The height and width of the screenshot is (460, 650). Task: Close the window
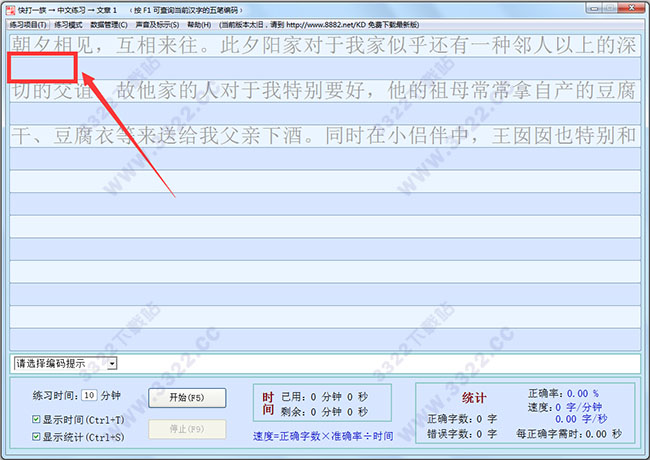click(631, 8)
